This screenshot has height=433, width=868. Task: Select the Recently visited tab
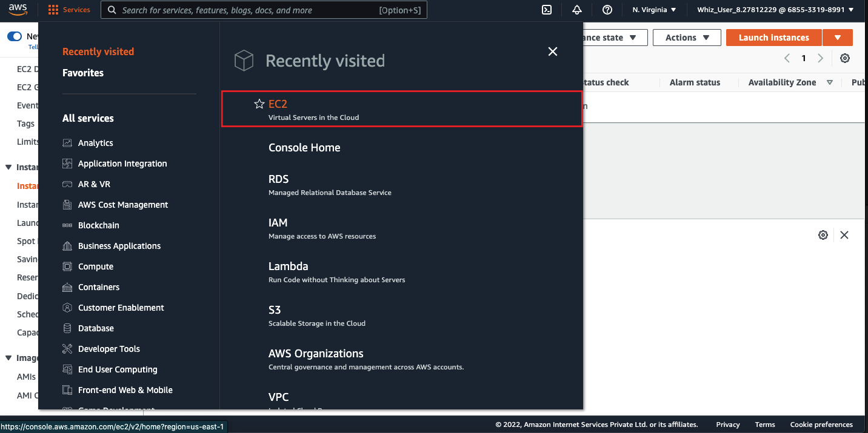coord(98,51)
